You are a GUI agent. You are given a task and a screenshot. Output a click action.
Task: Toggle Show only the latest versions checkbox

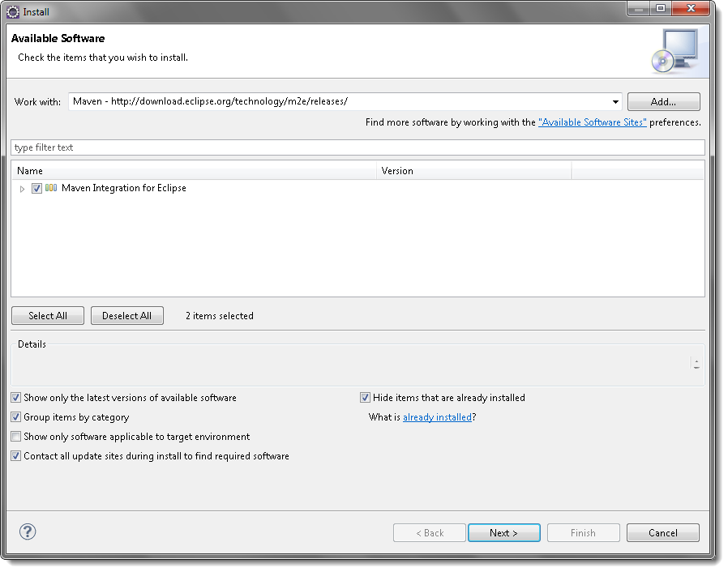(16, 398)
